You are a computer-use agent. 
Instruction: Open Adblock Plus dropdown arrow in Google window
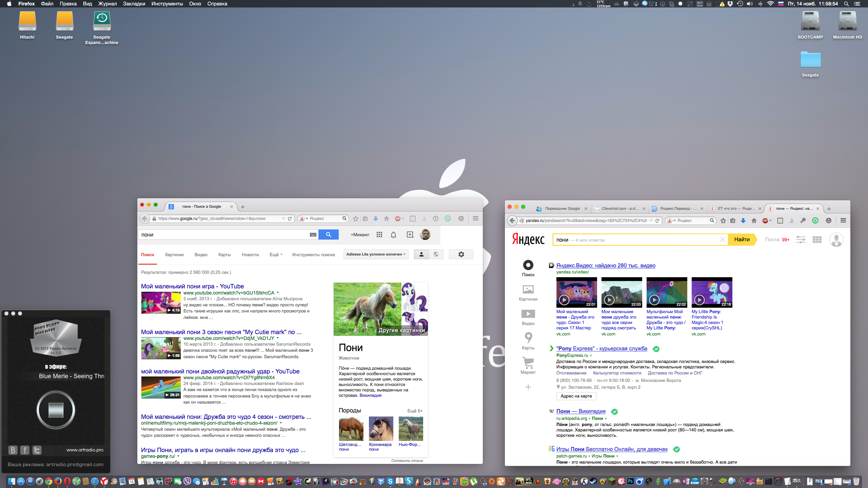pyautogui.click(x=403, y=219)
